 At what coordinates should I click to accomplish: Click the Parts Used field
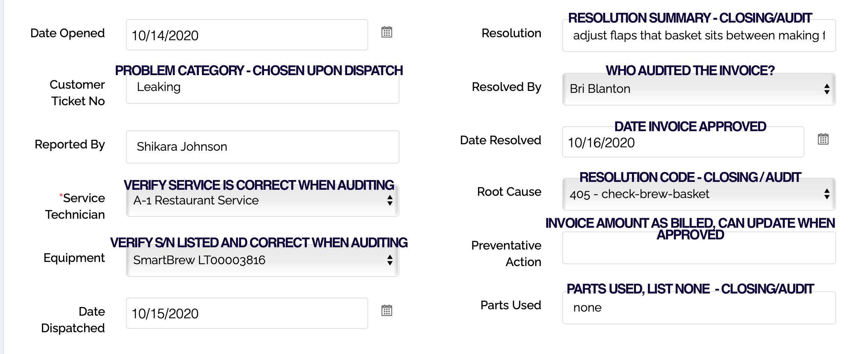(698, 308)
